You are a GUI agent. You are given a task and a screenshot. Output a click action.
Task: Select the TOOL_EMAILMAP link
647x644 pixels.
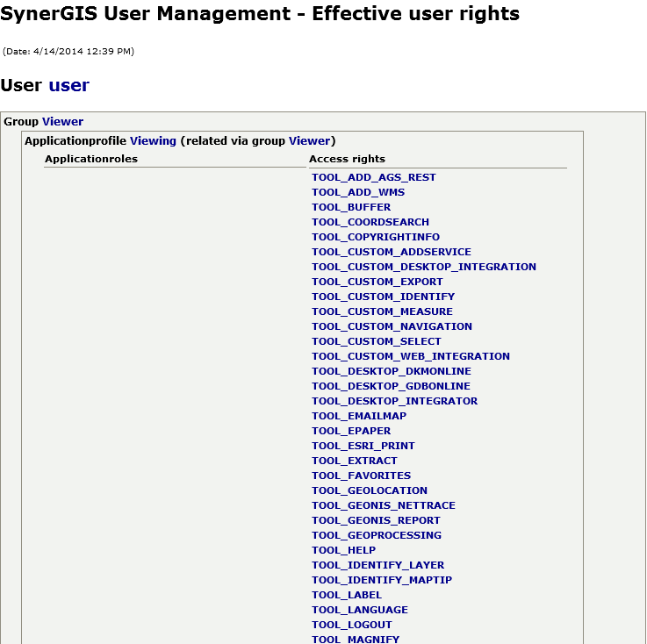[359, 416]
